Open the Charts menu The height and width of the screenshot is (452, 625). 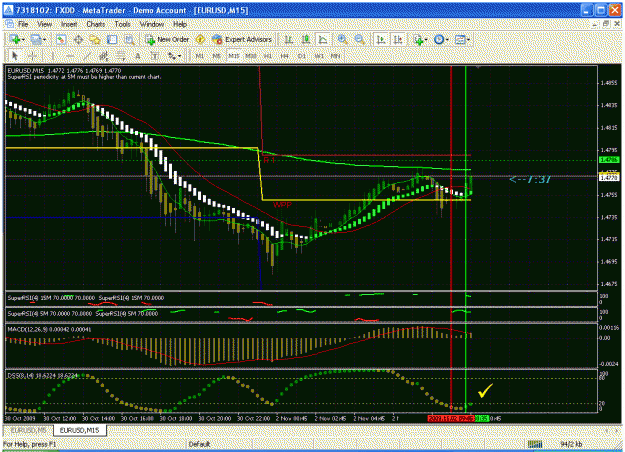tap(96, 24)
